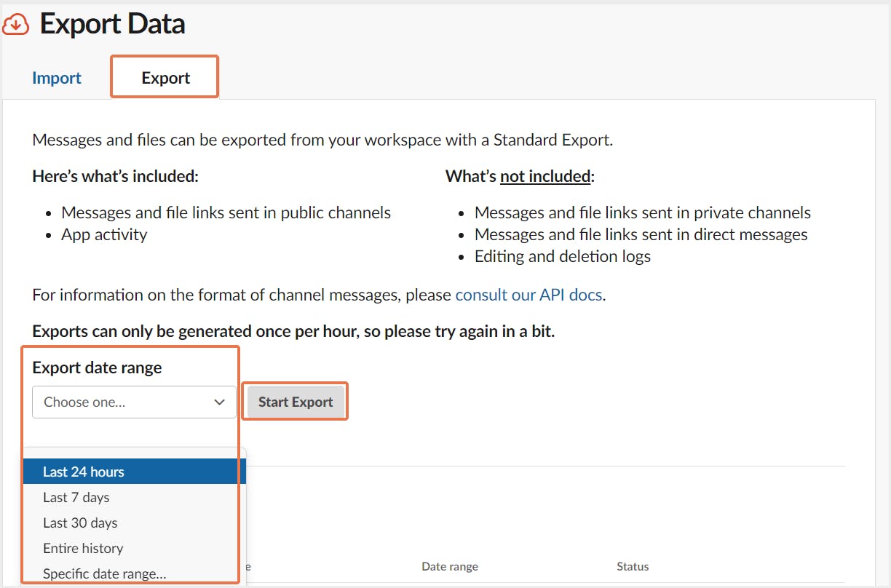Select Entire history from the dropdown list
Screen dimensions: 891x588
coord(83,548)
